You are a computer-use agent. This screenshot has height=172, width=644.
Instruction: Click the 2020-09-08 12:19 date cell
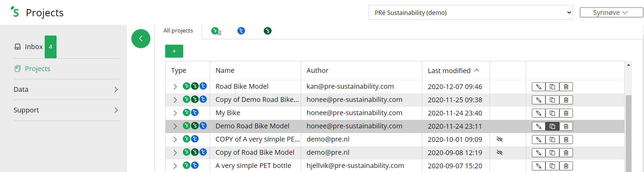coord(455,153)
